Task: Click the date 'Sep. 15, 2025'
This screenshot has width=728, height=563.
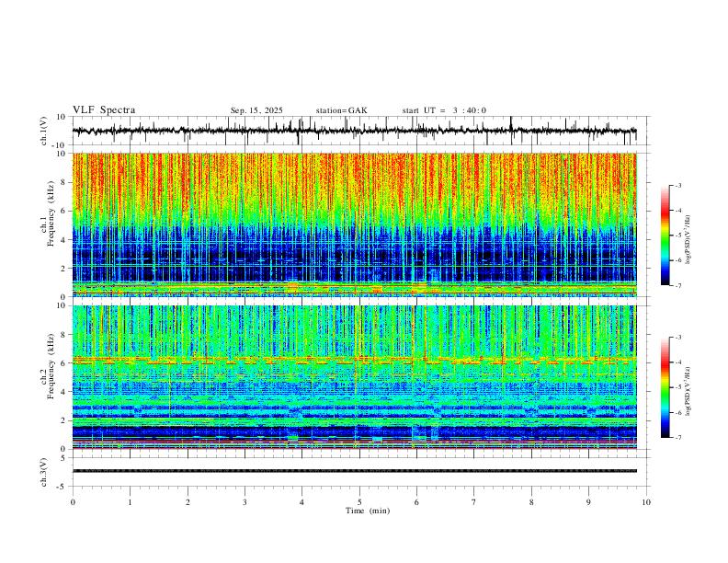Action: tap(256, 110)
